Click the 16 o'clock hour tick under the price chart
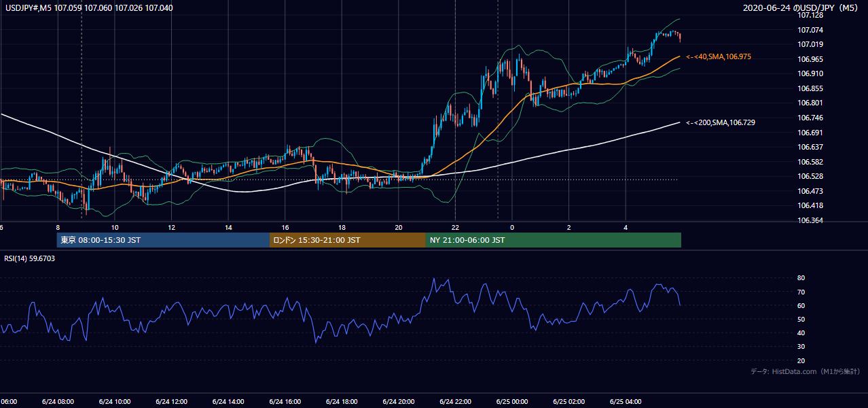Viewport: 868px width, 408px height. (x=285, y=227)
